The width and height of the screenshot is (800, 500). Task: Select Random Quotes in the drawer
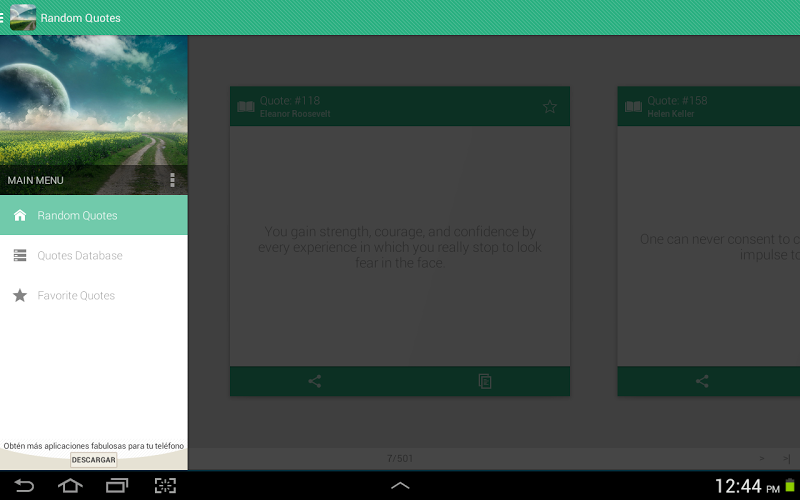94,215
